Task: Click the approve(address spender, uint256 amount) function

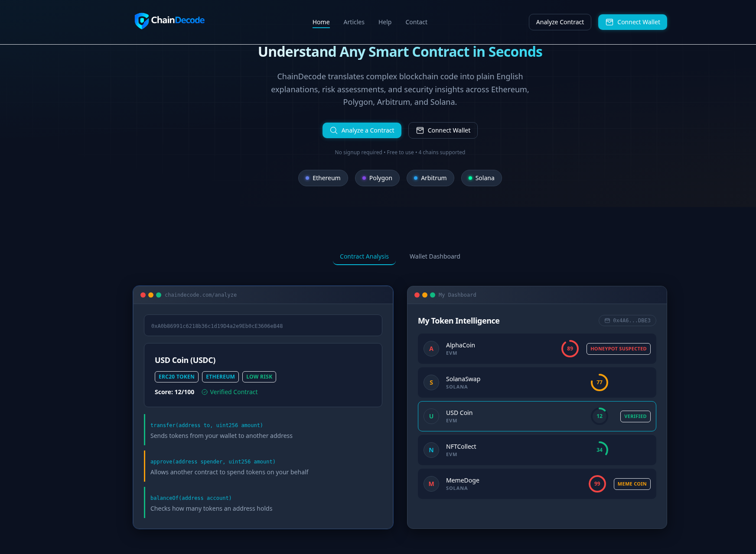Action: tap(213, 462)
